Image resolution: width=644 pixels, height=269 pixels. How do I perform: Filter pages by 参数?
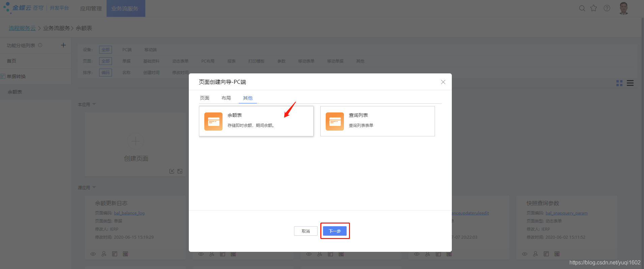(281, 61)
